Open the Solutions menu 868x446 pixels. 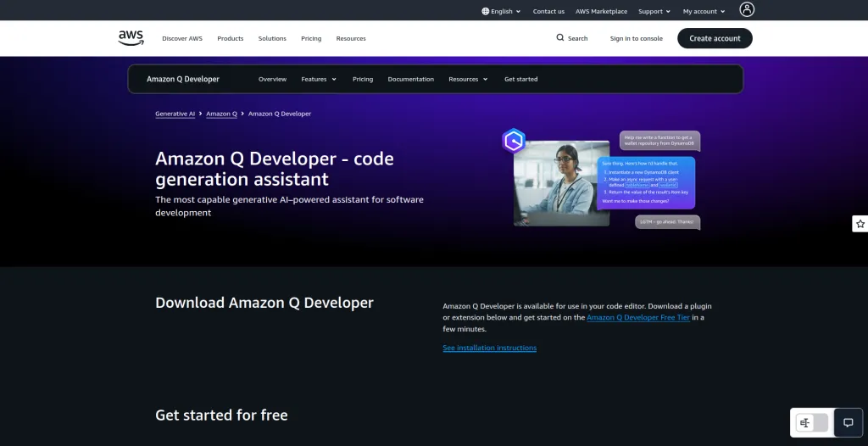272,39
